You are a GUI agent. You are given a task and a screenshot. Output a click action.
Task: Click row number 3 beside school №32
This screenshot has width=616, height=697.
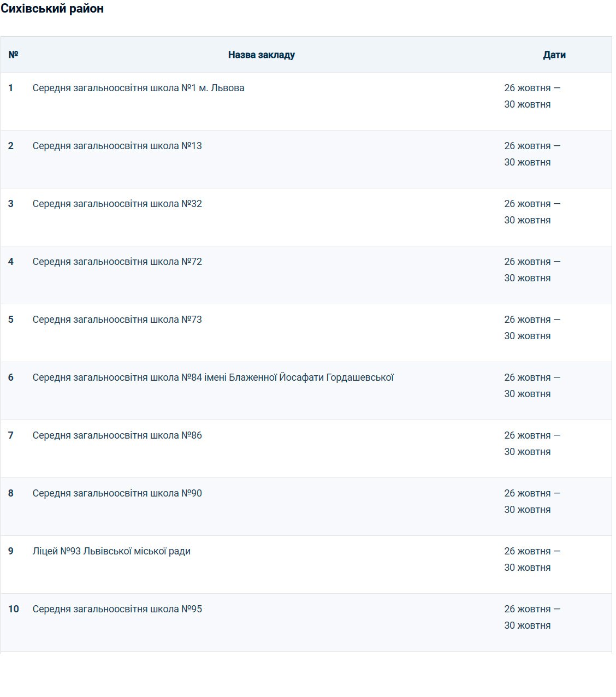click(x=11, y=204)
